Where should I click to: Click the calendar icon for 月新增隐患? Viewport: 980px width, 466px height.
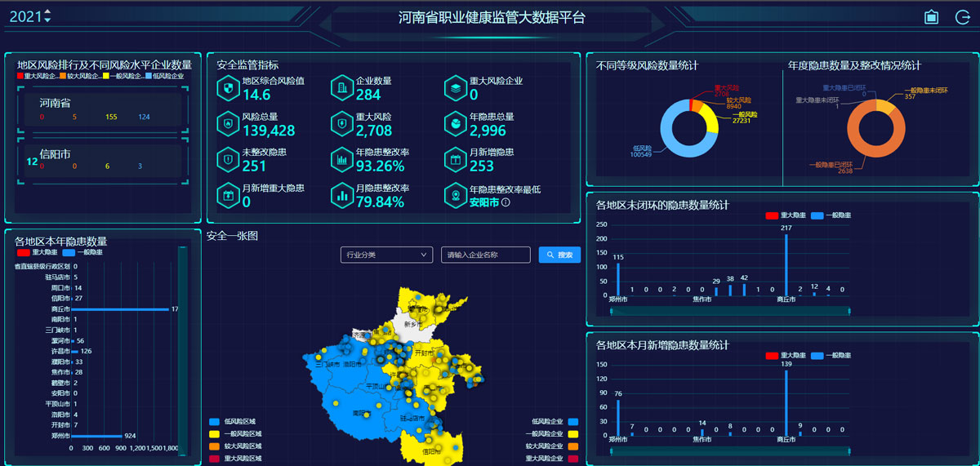pyautogui.click(x=454, y=158)
